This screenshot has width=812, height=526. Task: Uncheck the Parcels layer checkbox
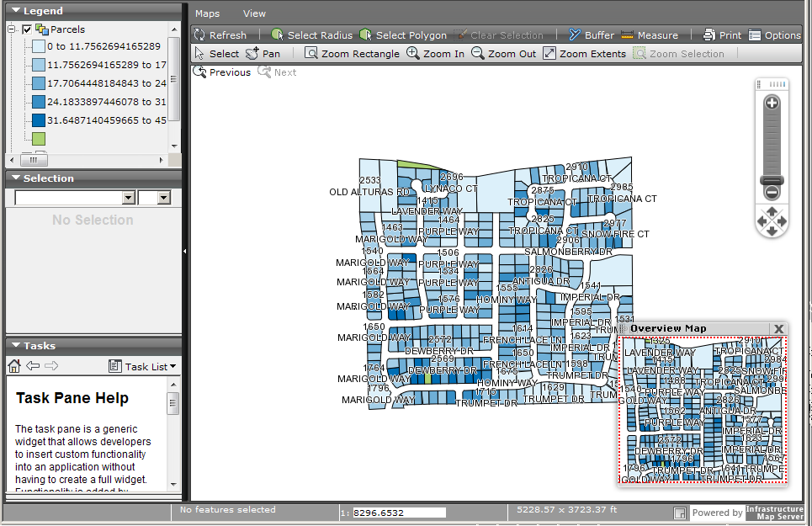tap(27, 29)
